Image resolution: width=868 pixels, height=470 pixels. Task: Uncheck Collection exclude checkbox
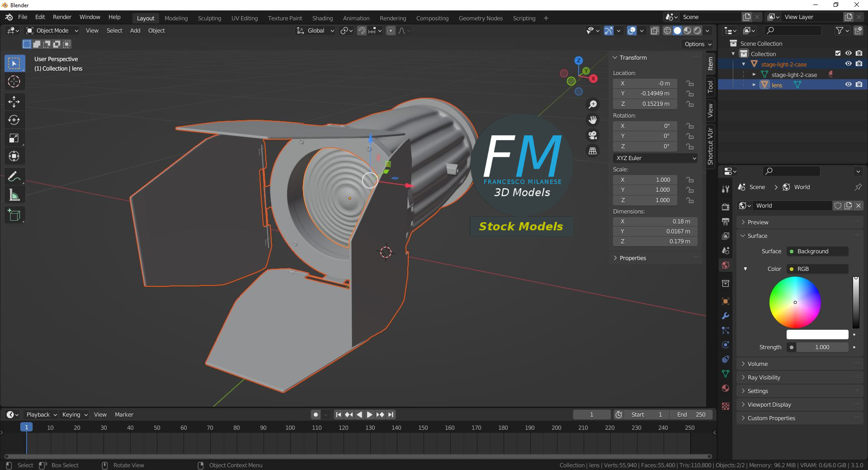coord(838,53)
